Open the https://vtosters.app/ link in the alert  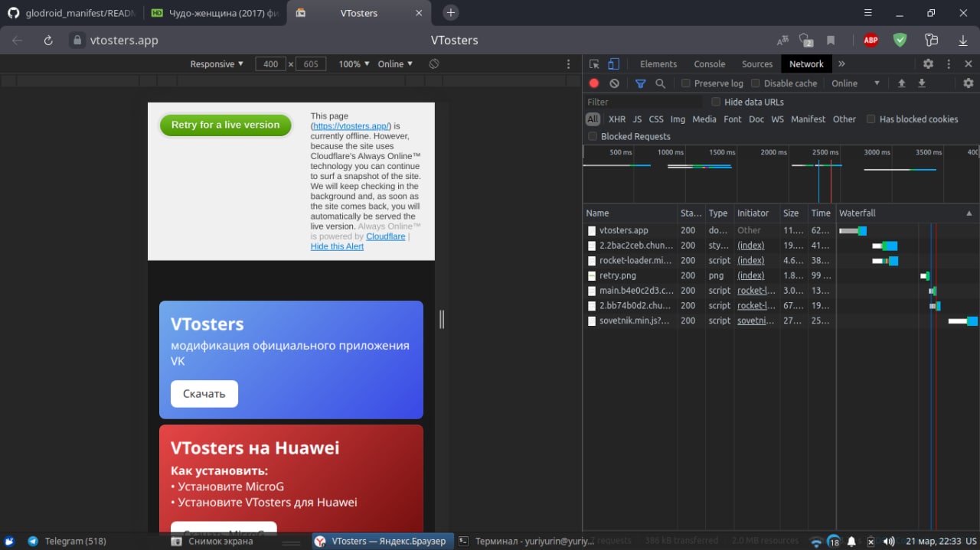351,126
